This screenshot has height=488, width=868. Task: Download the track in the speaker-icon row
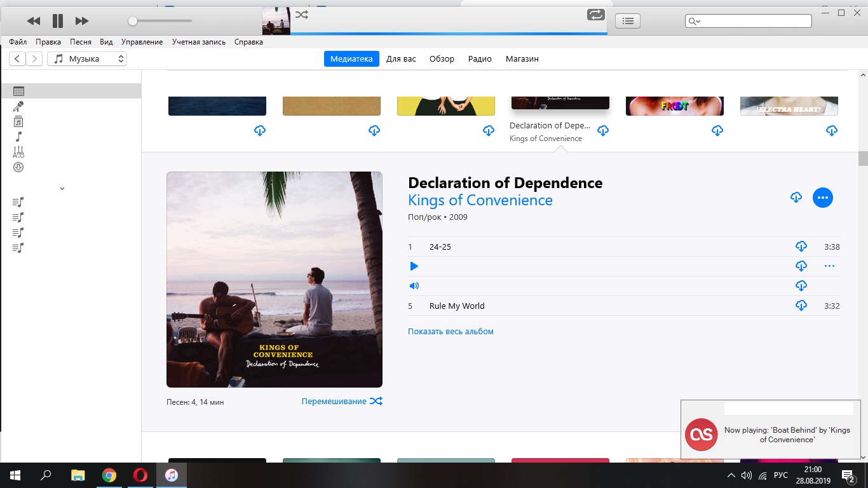[x=801, y=286]
